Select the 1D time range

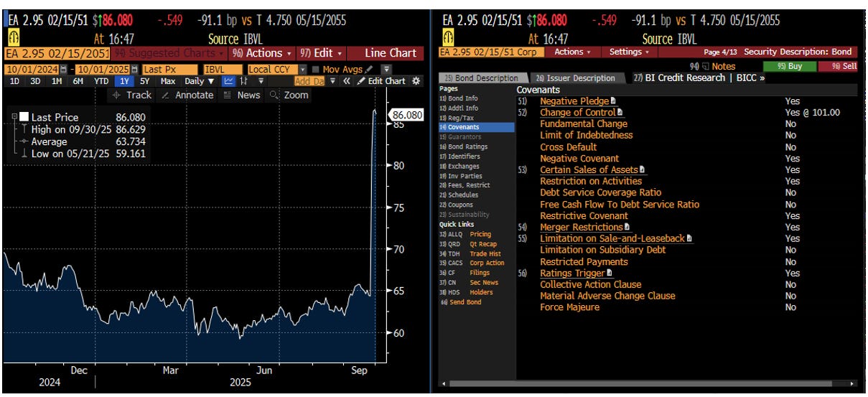pos(14,81)
